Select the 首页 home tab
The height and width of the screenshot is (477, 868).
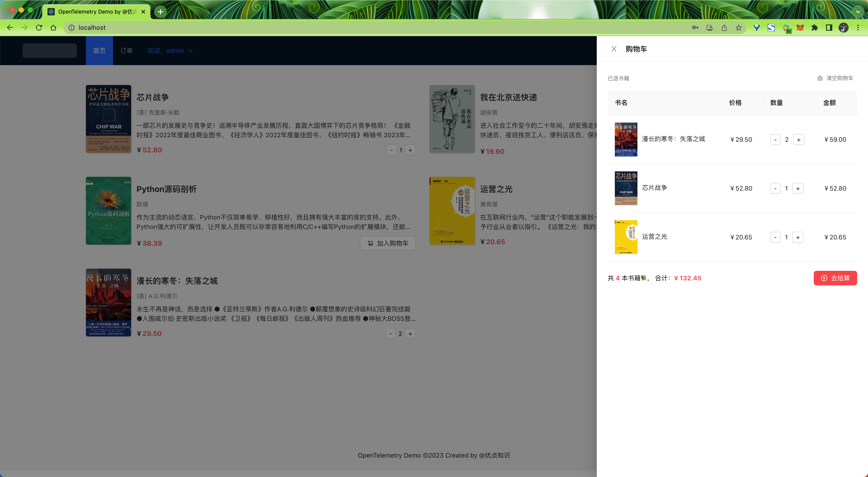99,51
